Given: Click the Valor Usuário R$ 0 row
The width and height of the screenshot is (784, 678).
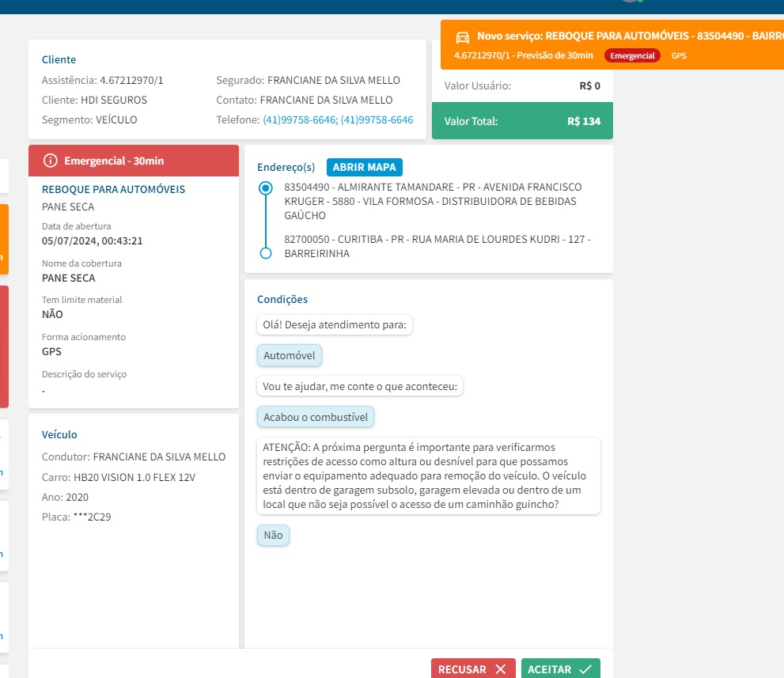Looking at the screenshot, I should 522,86.
